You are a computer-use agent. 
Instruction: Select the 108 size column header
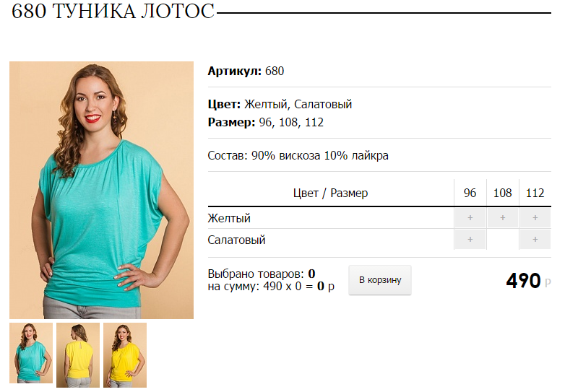pyautogui.click(x=502, y=193)
